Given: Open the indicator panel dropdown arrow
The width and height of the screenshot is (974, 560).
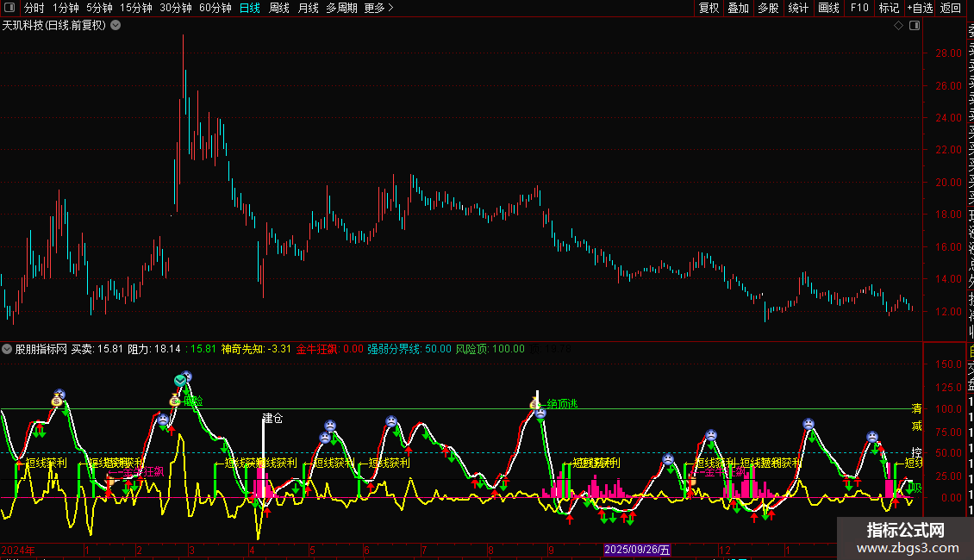Looking at the screenshot, I should click(7, 349).
